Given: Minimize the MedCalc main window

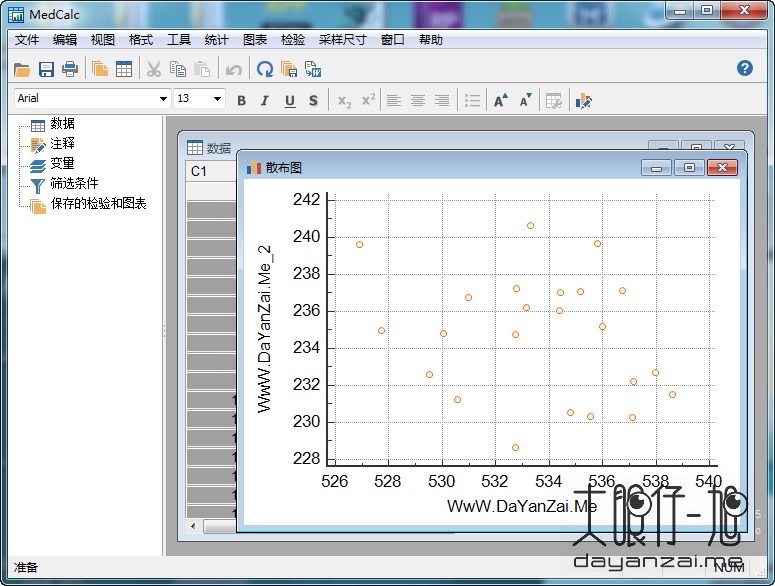Looking at the screenshot, I should pos(680,10).
